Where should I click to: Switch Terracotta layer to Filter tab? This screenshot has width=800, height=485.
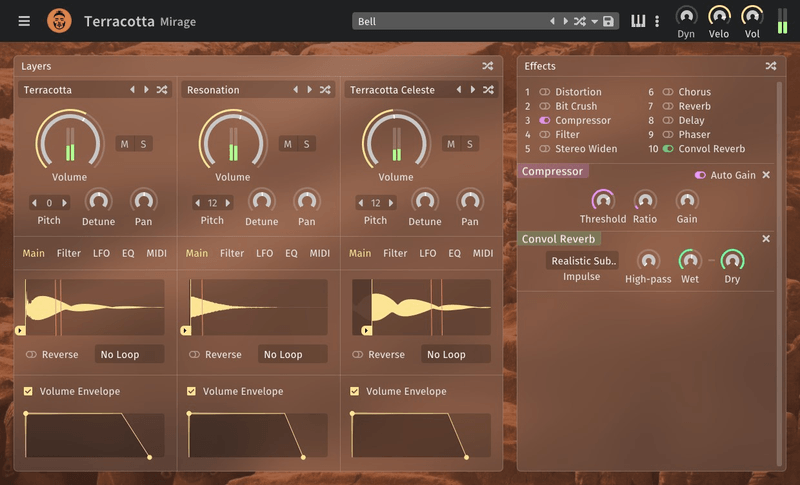(69, 253)
